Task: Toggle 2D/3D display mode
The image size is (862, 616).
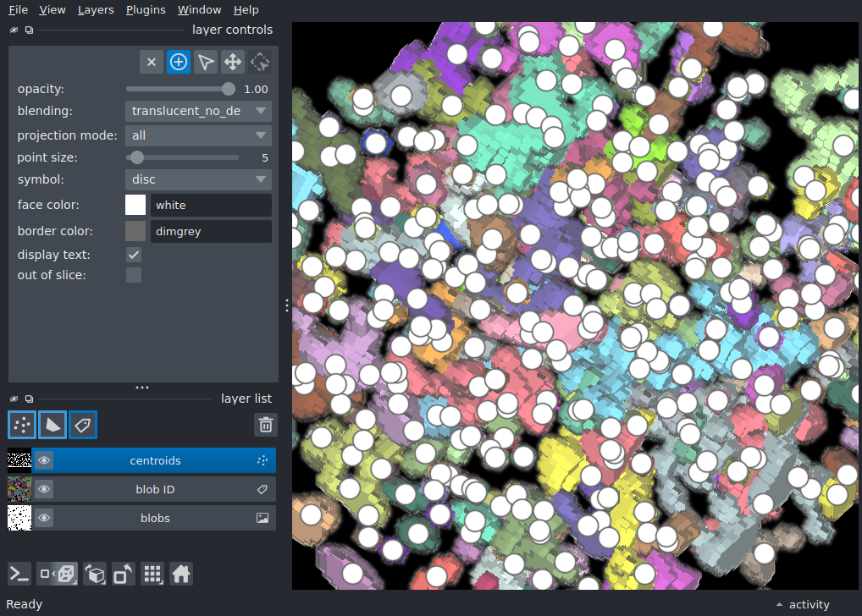Action: pos(58,575)
